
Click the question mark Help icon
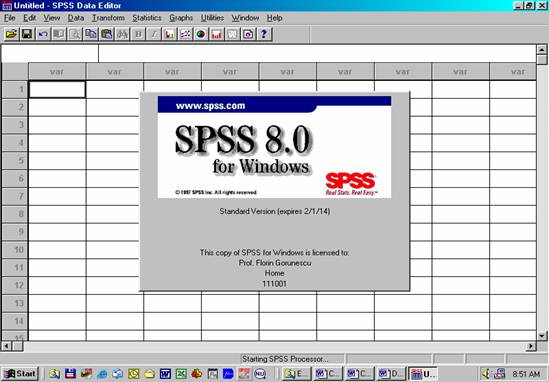[264, 34]
